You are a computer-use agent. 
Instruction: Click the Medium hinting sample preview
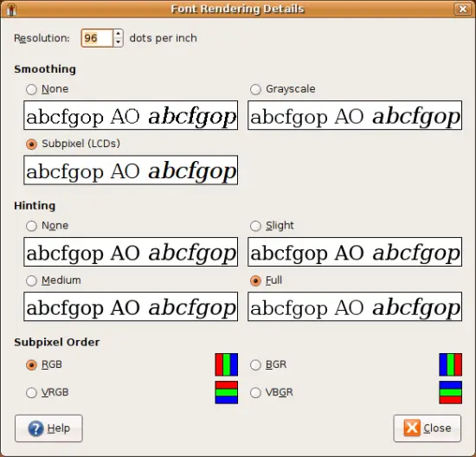(131, 306)
